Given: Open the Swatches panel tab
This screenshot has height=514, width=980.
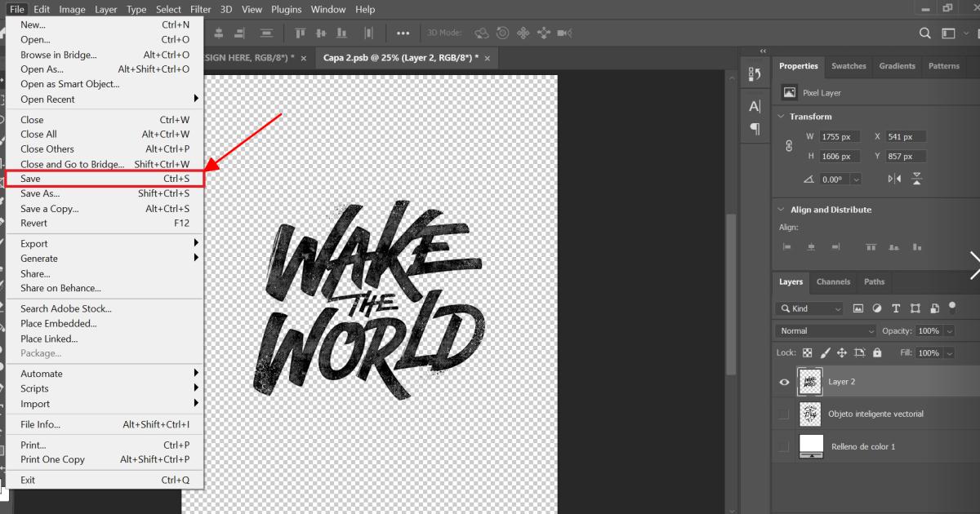Looking at the screenshot, I should point(849,66).
